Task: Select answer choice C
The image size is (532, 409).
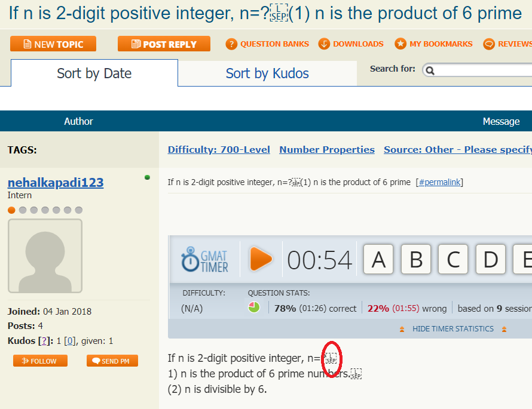Action: click(453, 260)
